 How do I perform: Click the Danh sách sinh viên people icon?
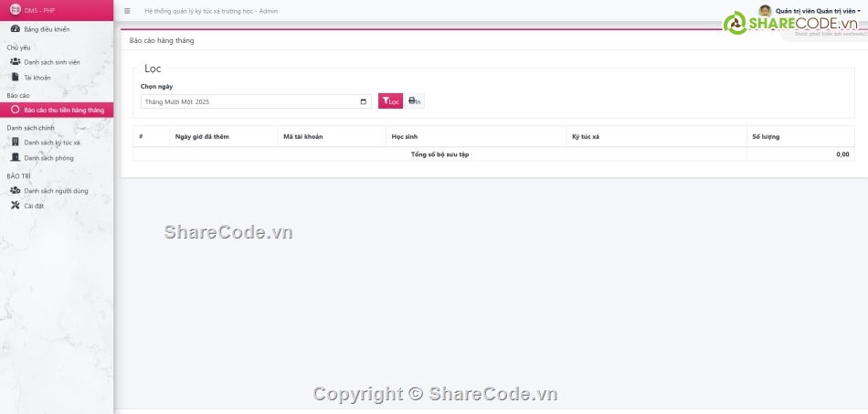click(x=16, y=61)
